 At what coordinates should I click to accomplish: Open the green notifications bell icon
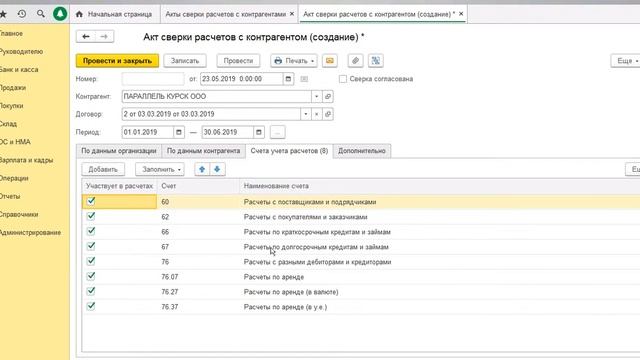(60, 14)
